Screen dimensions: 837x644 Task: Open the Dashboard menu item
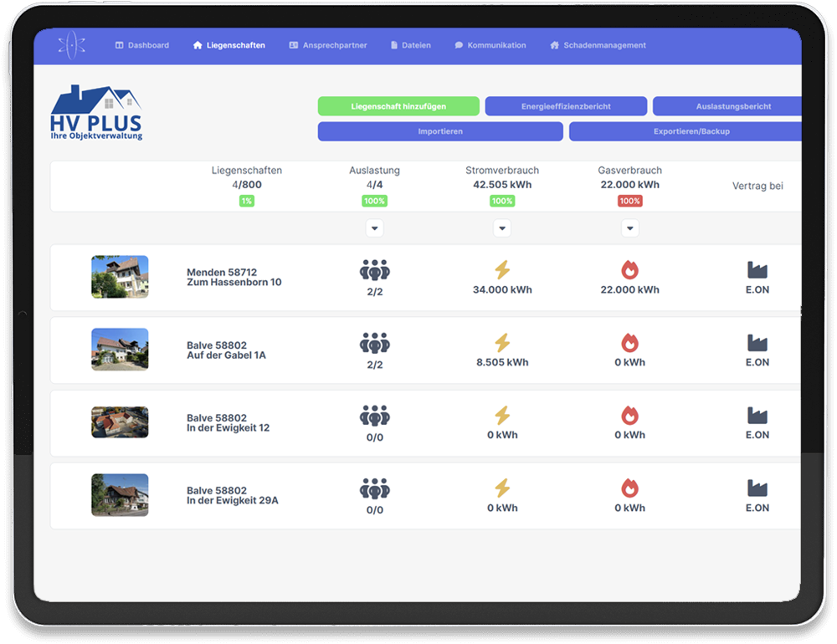coord(142,45)
